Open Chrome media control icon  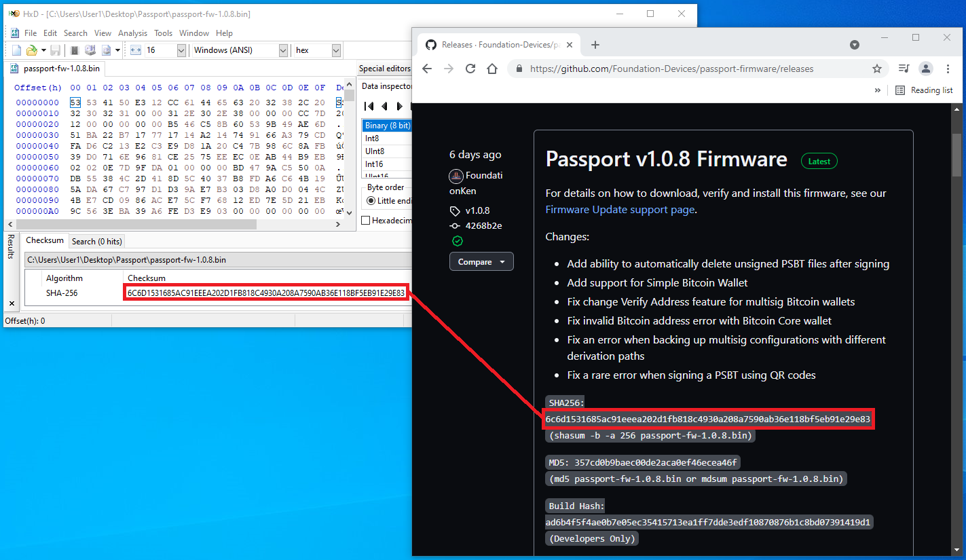[x=904, y=69]
